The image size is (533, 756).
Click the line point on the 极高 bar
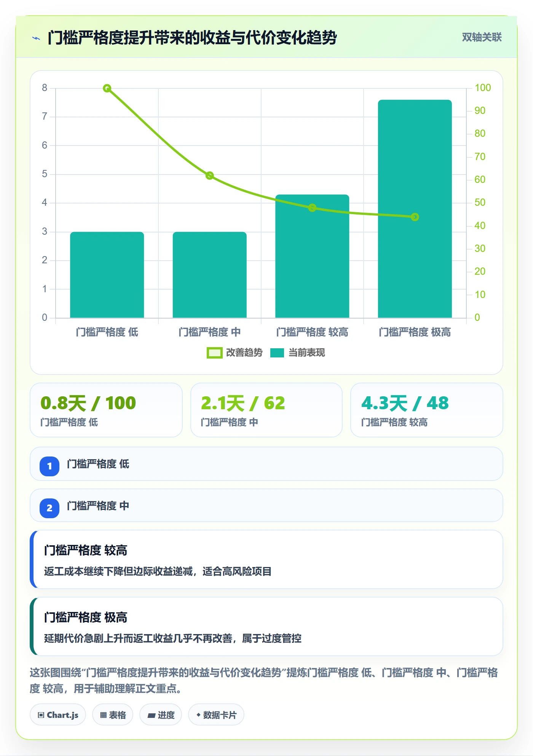pos(415,217)
